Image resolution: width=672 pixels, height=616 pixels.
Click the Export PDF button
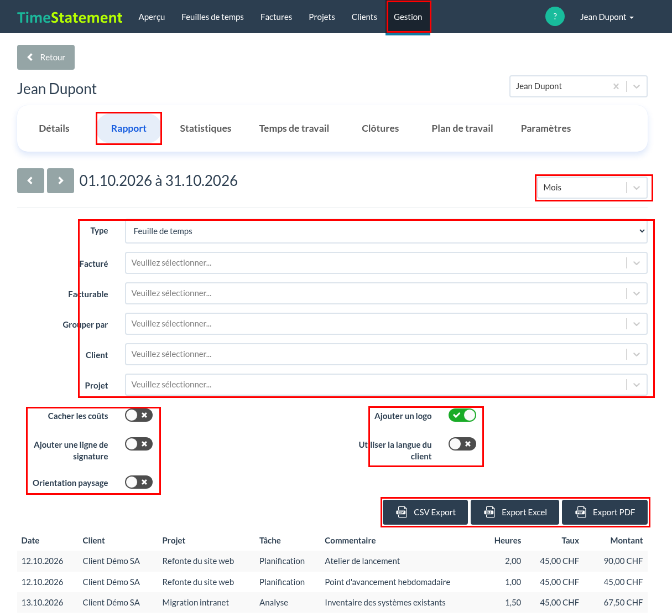(x=605, y=512)
